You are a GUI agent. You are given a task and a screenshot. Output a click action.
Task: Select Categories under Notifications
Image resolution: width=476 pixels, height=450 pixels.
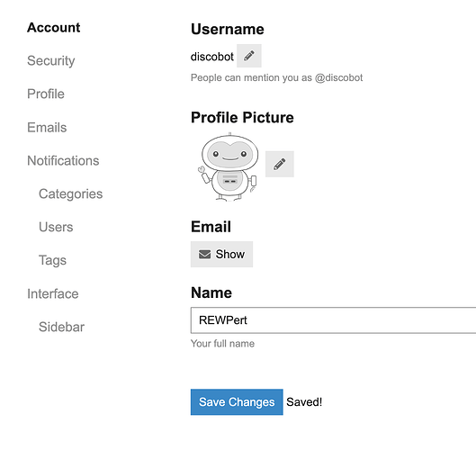click(x=71, y=194)
